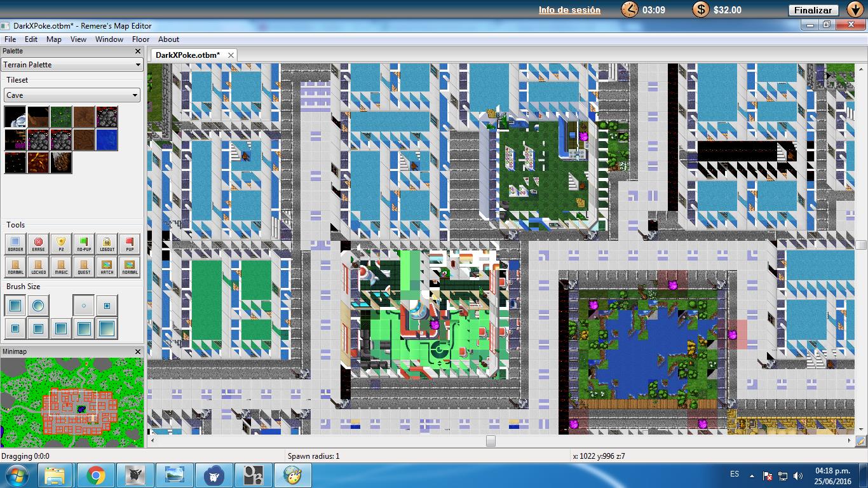The image size is (868, 488).
Task: Open File Explorer from the taskbar
Action: pos(55,475)
